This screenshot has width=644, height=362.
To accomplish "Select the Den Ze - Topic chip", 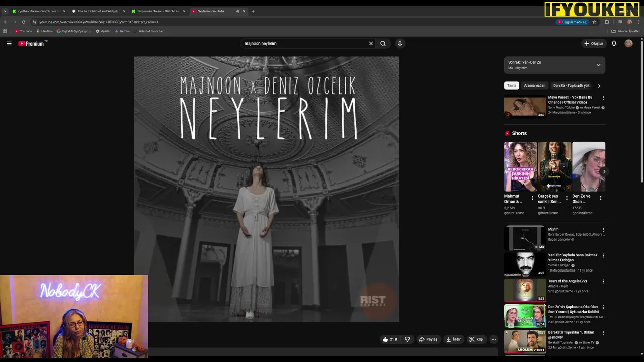I will tap(572, 86).
